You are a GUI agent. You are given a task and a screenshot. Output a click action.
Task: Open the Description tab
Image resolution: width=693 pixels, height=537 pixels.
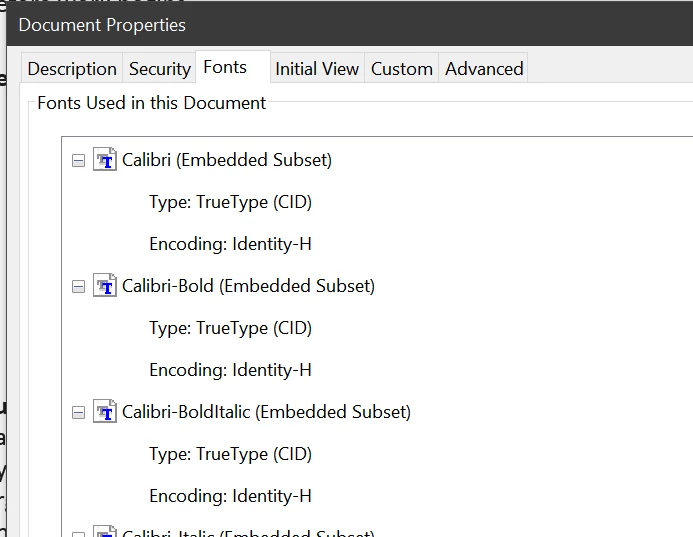72,69
